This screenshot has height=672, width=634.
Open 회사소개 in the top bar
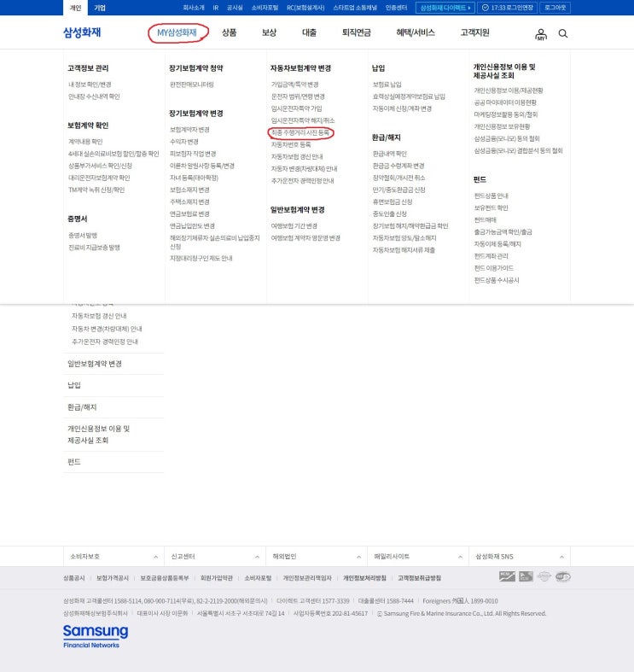193,8
